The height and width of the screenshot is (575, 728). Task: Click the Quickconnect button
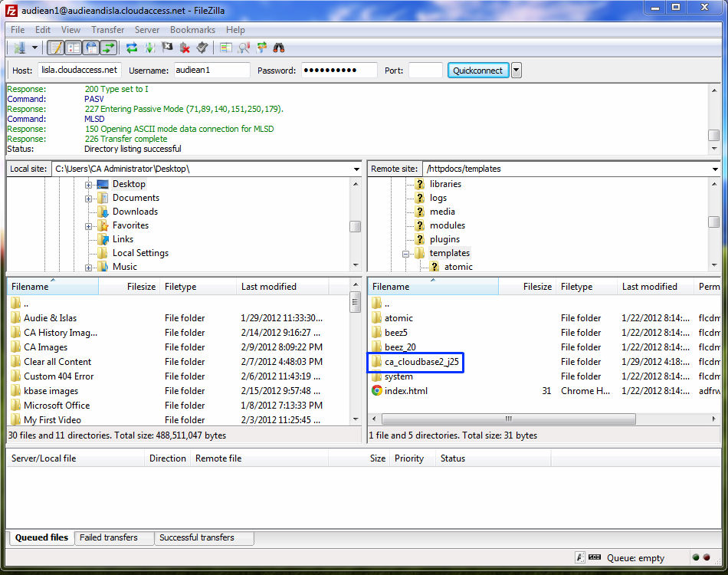477,70
